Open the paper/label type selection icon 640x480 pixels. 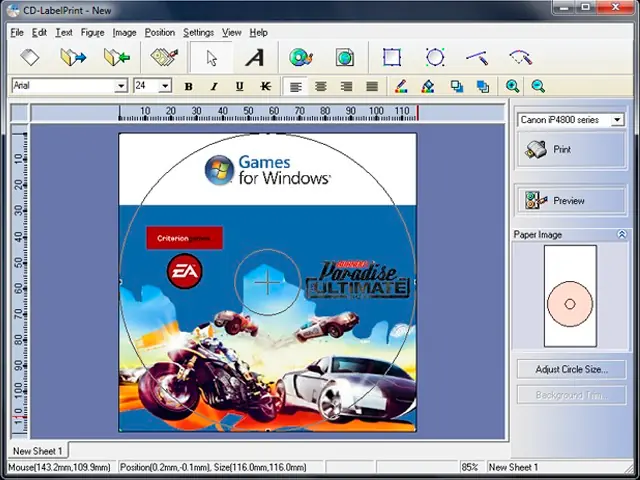coord(164,57)
